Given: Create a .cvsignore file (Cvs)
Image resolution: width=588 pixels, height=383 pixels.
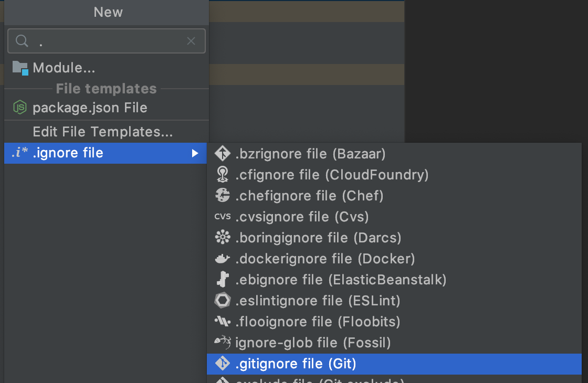Looking at the screenshot, I should click(394, 217).
